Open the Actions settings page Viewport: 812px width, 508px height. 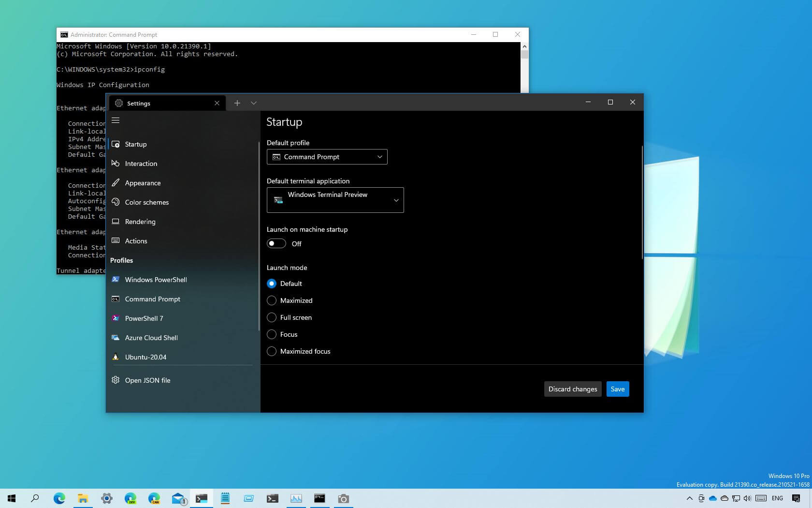pos(136,240)
